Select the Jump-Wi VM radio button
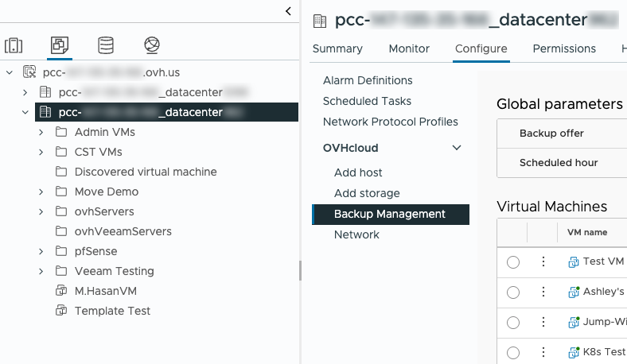The image size is (627, 364). [513, 322]
